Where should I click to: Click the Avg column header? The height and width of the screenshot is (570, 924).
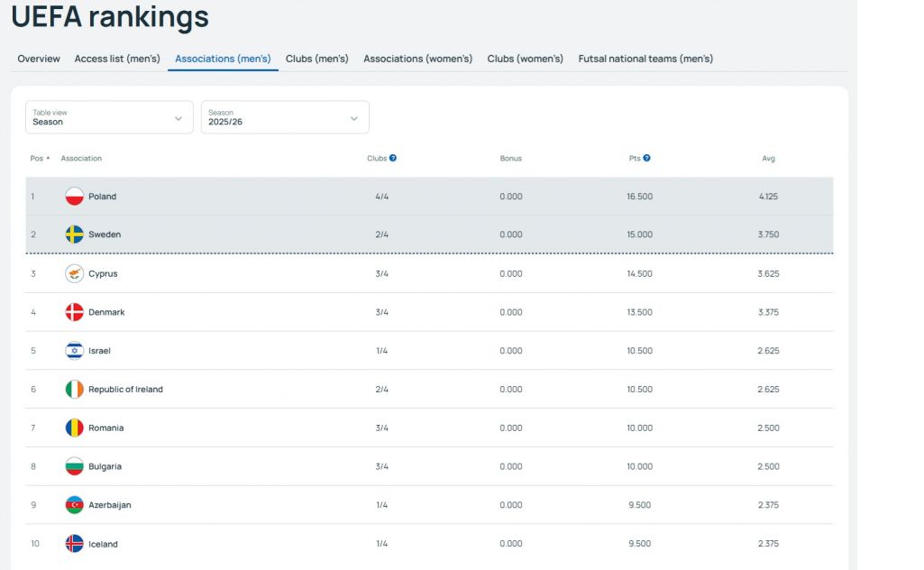pyautogui.click(x=768, y=158)
